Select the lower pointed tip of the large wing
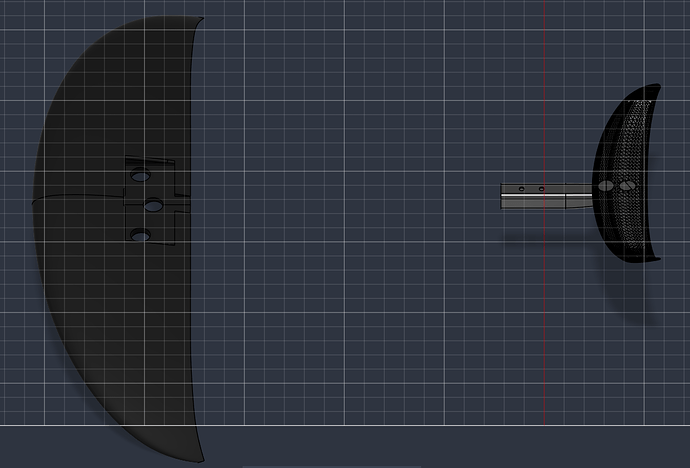690x468 pixels. coord(198,455)
